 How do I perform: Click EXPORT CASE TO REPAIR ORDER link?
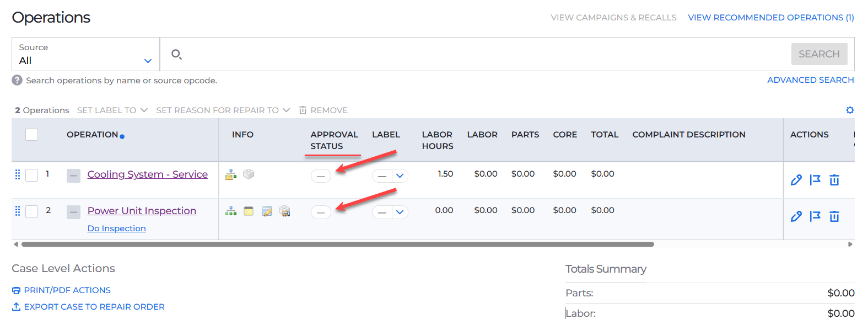tap(88, 307)
